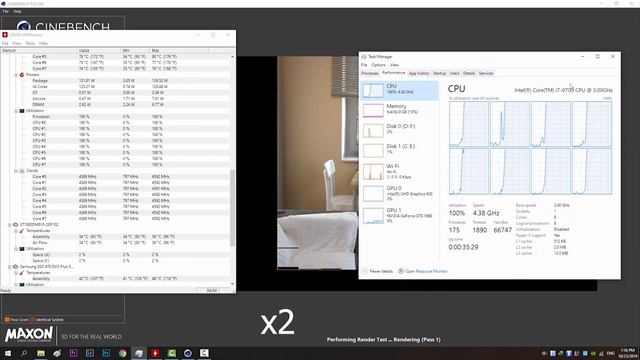
Task: Switch to the Services tab
Action: pyautogui.click(x=486, y=73)
